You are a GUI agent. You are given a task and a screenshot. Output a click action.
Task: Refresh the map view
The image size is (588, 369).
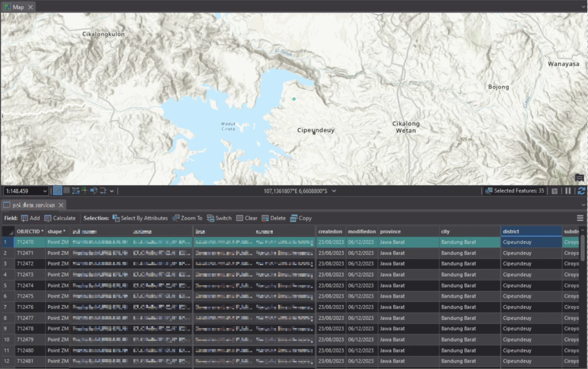coord(581,191)
